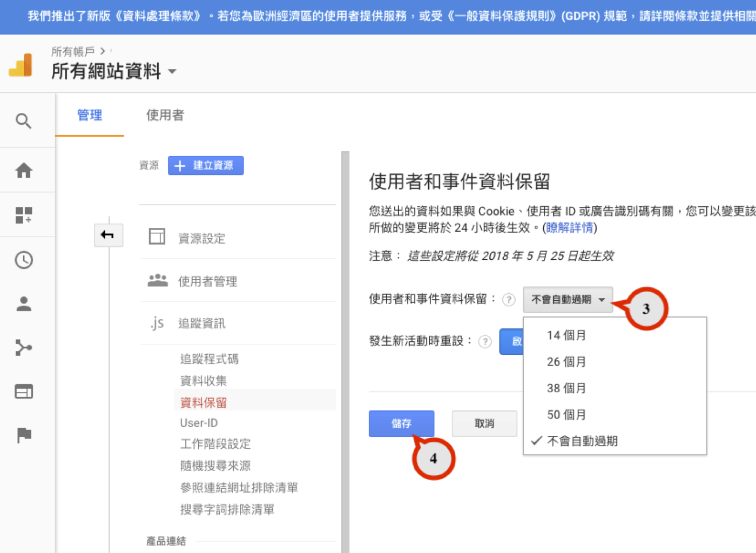Open User-ID under tracking info
756x553 pixels.
199,423
